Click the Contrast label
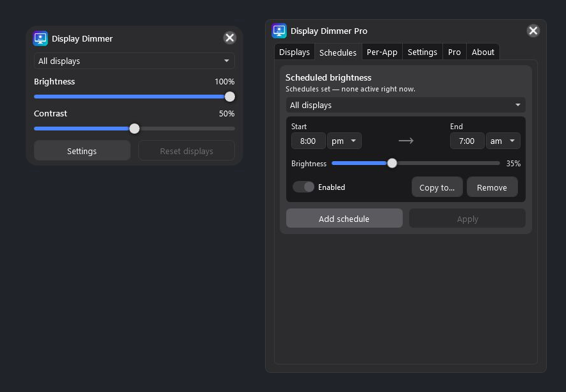566x392 pixels. (51, 114)
